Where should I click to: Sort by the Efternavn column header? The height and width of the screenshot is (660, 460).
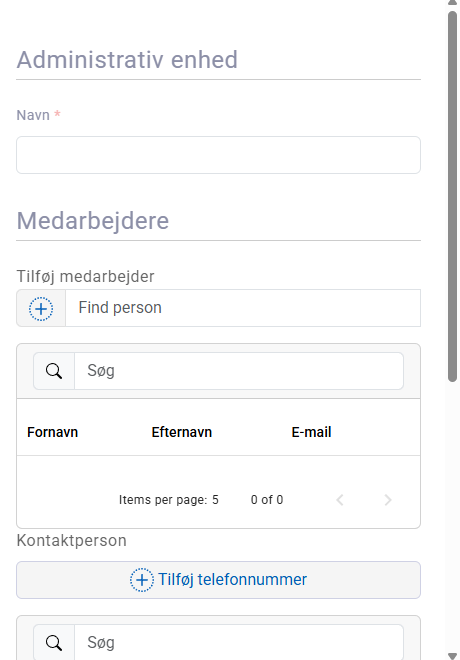coord(182,432)
